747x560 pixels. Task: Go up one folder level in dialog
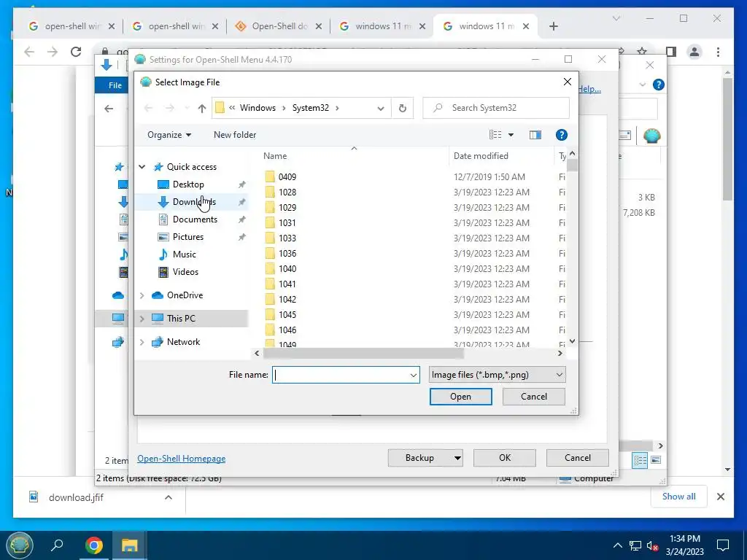pos(202,108)
